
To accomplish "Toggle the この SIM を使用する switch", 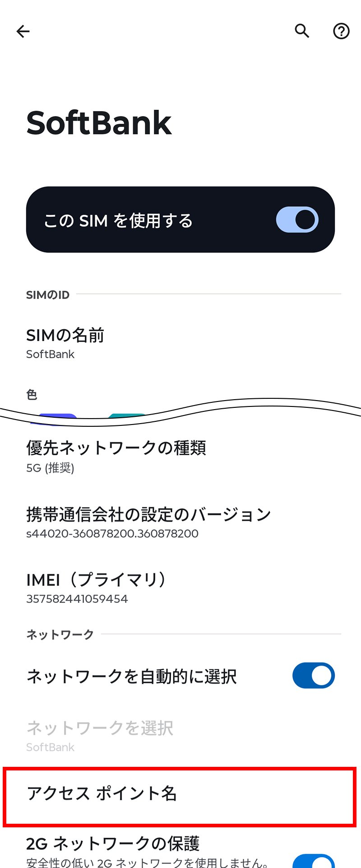I will 297,220.
